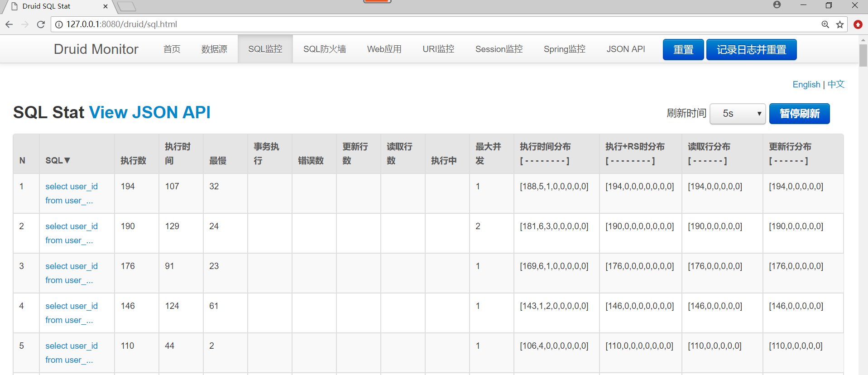Close the Druid SQL Stat tab
Screen dimensions: 868x375
(x=106, y=6)
